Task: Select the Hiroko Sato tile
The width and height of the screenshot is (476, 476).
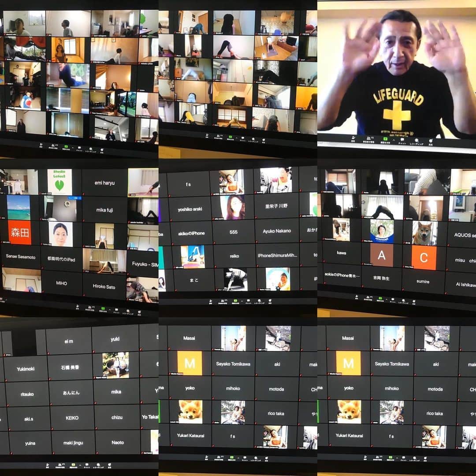Action: 104,286
